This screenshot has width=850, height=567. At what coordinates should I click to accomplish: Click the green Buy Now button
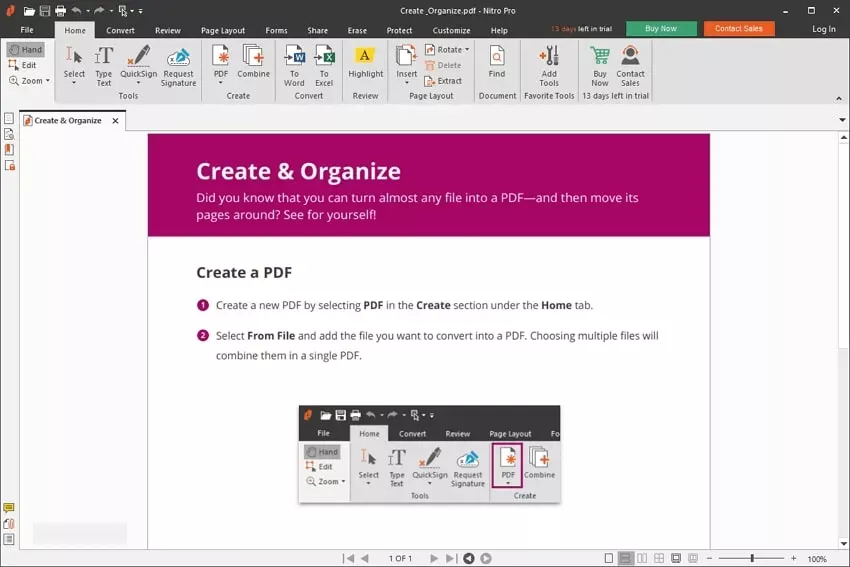point(661,29)
